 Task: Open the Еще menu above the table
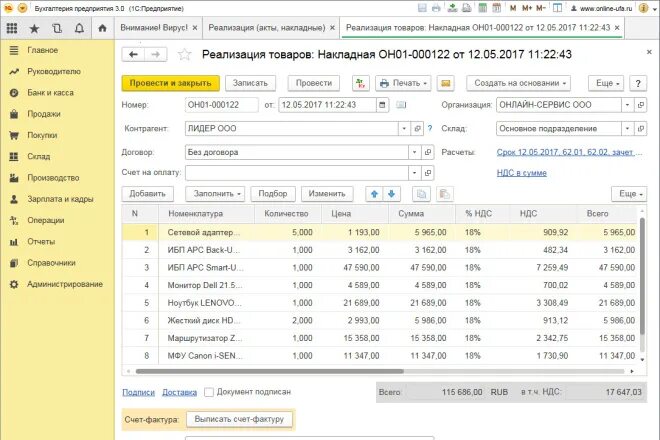[629, 194]
